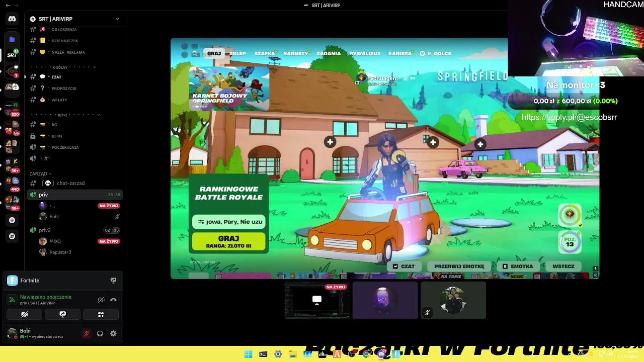Click share screen button in voice panel
Screen dimensions: 644x362
62,314
